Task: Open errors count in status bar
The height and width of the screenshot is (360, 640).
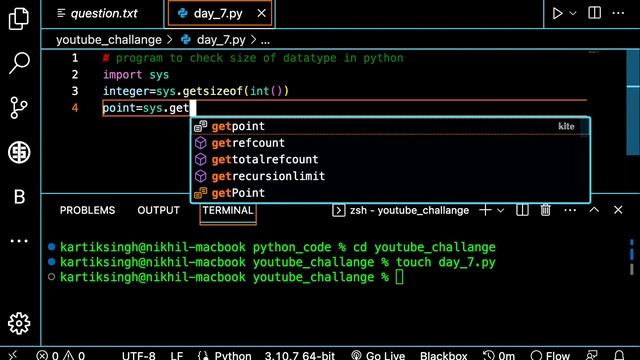Action: coord(47,356)
